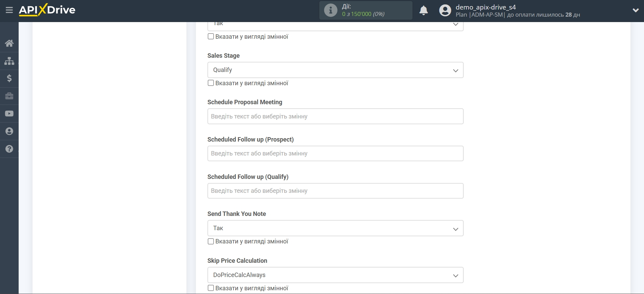Image resolution: width=644 pixels, height=294 pixels.
Task: Click the 'Schedule Proposal Meeting' label
Action: tap(245, 102)
